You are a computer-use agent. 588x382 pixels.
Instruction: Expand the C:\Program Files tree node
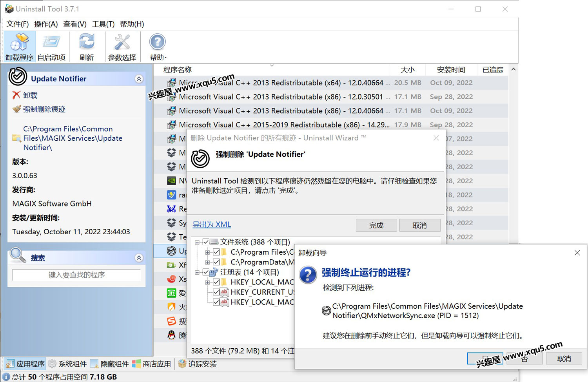click(207, 252)
